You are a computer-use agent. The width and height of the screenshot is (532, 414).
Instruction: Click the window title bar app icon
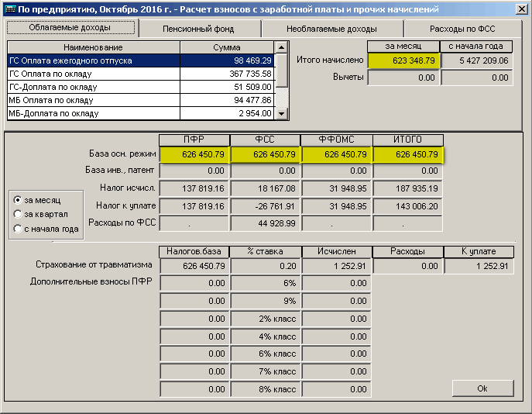[x=10, y=10]
